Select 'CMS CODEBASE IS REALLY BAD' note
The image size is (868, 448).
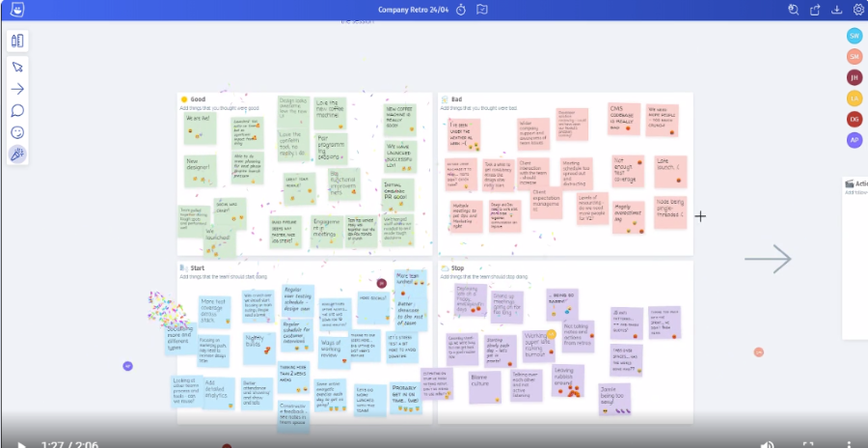(624, 119)
